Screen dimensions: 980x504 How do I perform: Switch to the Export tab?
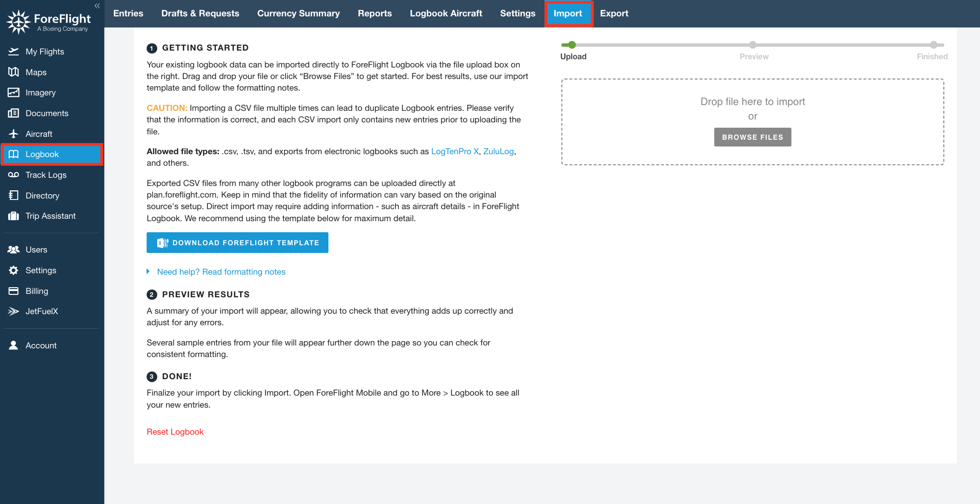(614, 13)
